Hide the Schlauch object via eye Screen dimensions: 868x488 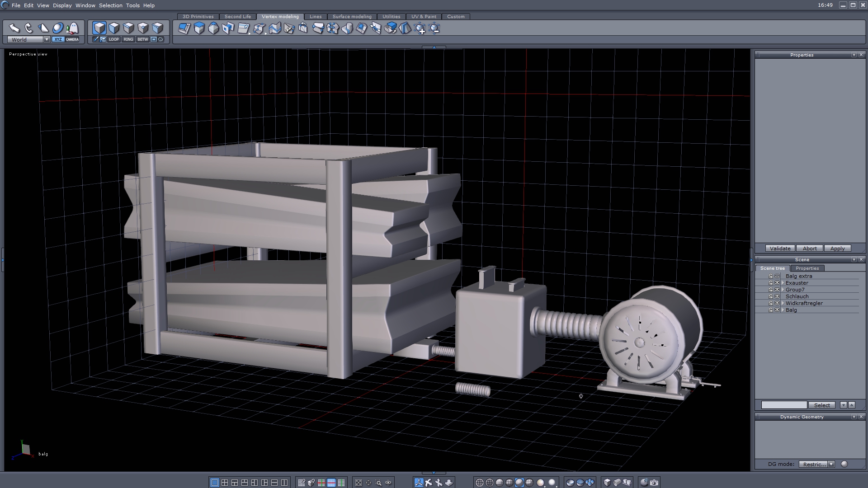click(777, 296)
